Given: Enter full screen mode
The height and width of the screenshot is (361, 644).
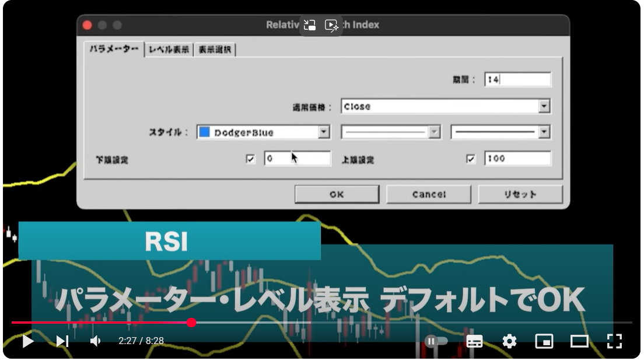Looking at the screenshot, I should click(x=614, y=341).
